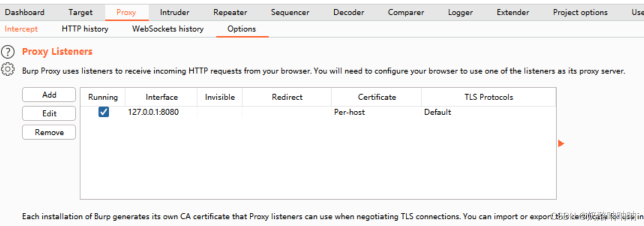Switch to the Decoder tab
The width and height of the screenshot is (644, 226).
coord(348,12)
